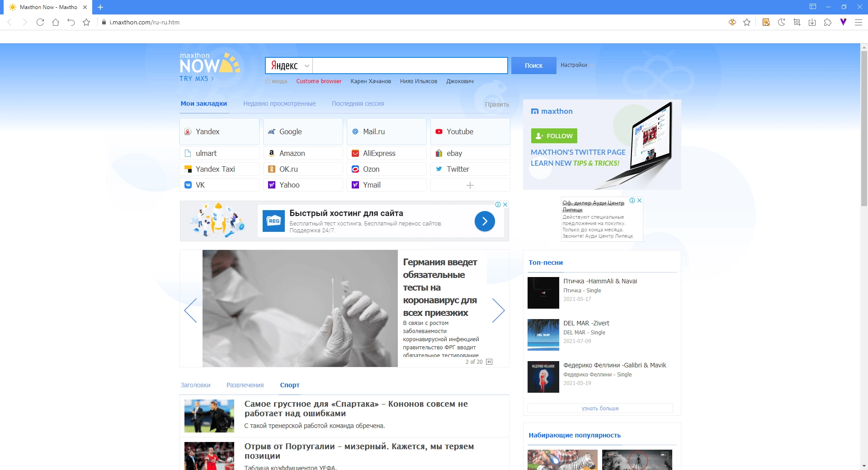Click the FOLLOW button on Maxthon banner
The height and width of the screenshot is (470, 868).
(554, 136)
